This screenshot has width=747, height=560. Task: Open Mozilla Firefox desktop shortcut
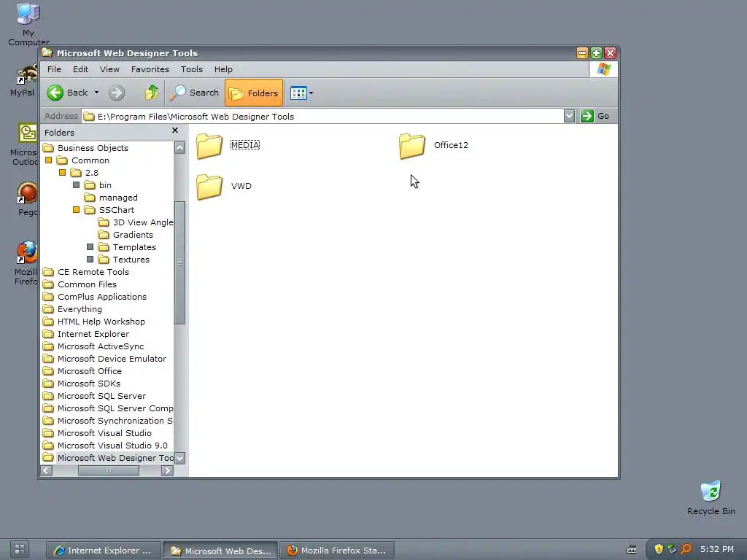[26, 263]
